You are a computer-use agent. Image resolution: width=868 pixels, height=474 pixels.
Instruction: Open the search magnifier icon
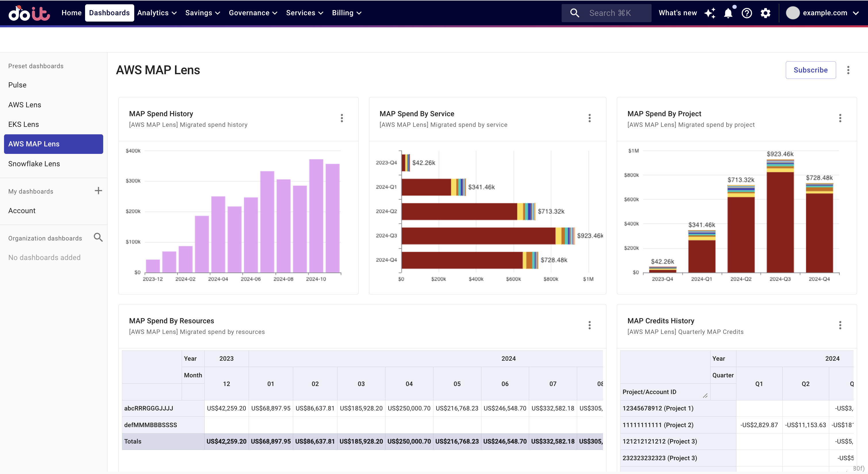575,13
